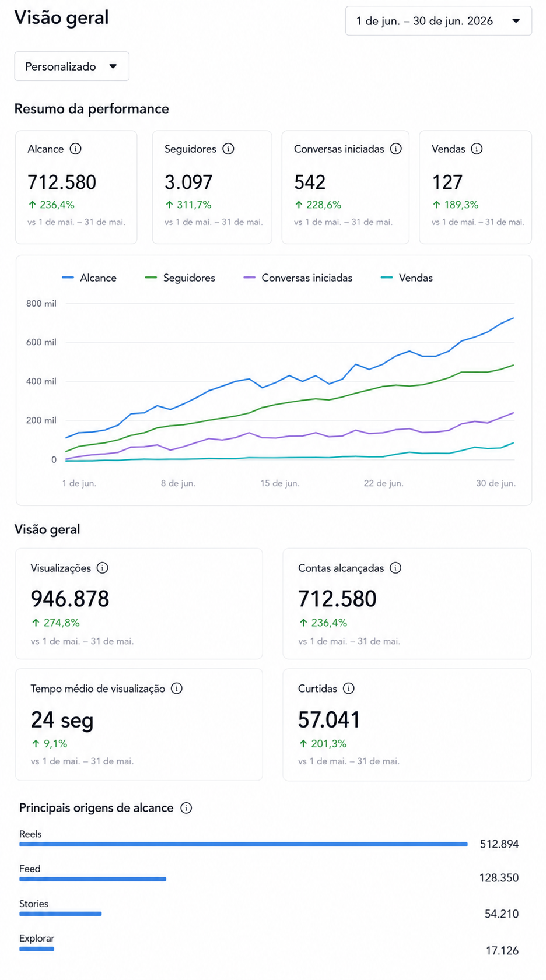The width and height of the screenshot is (546, 980).
Task: Click the info icon next to Alcance
Action: (x=75, y=149)
